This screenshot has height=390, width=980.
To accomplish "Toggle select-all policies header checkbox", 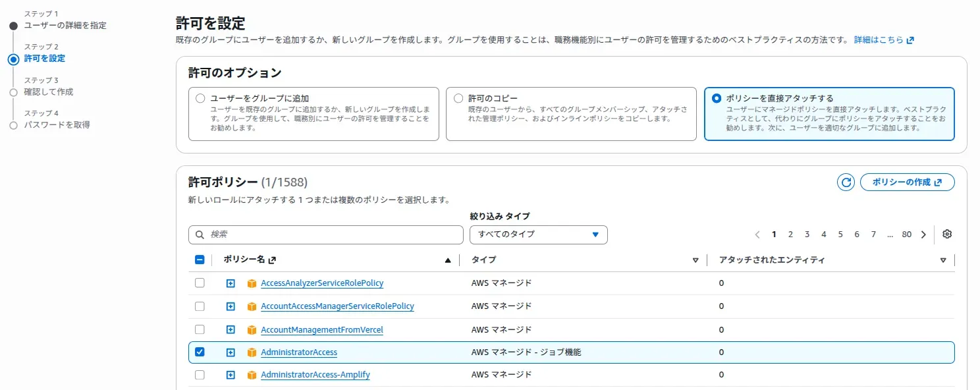I will [x=200, y=260].
